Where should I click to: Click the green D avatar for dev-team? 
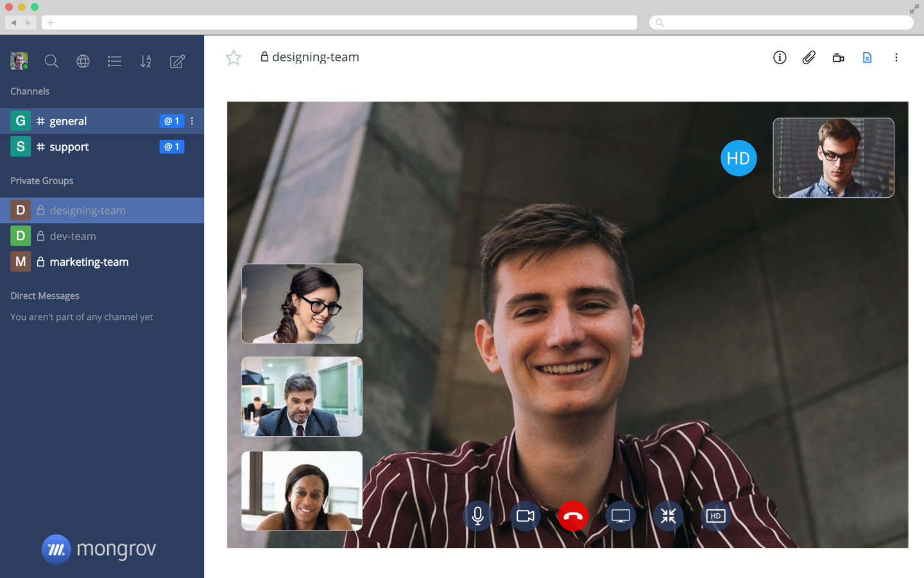[21, 236]
